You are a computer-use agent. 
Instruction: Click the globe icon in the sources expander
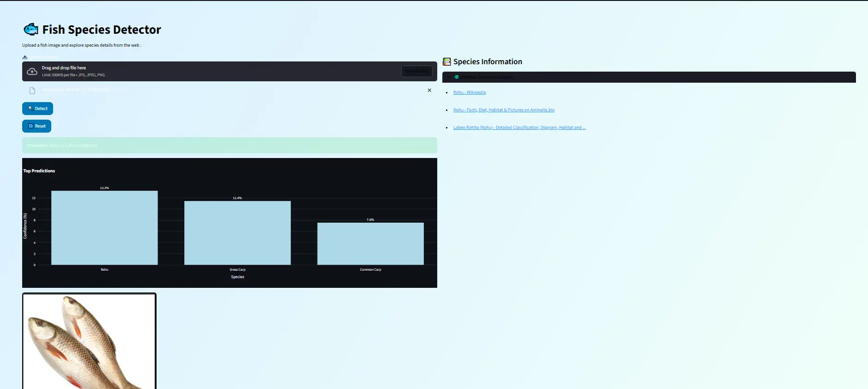457,77
